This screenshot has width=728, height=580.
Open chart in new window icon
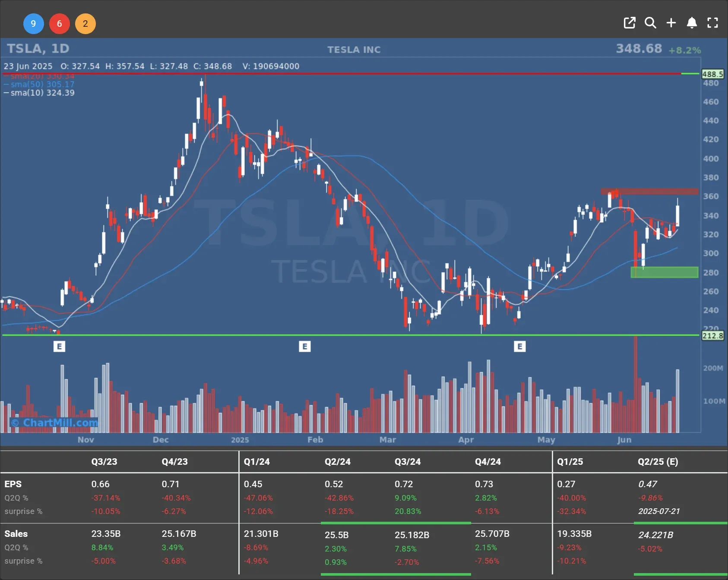click(630, 23)
